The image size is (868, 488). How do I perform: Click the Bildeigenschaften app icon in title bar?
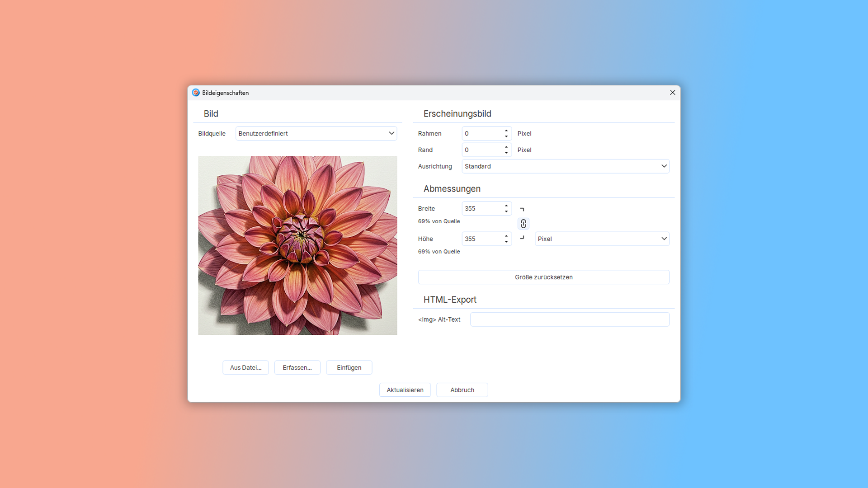click(x=196, y=93)
